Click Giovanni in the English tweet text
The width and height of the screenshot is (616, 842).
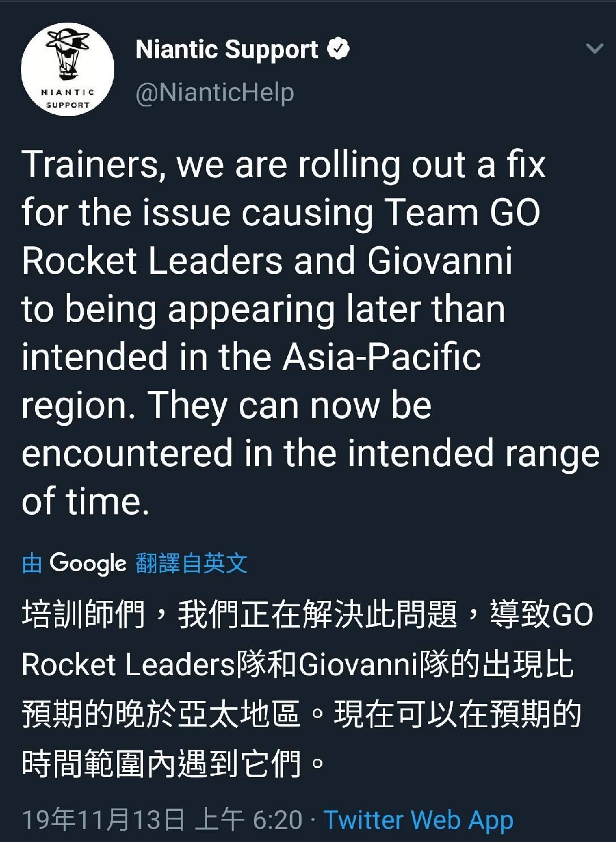[x=440, y=261]
